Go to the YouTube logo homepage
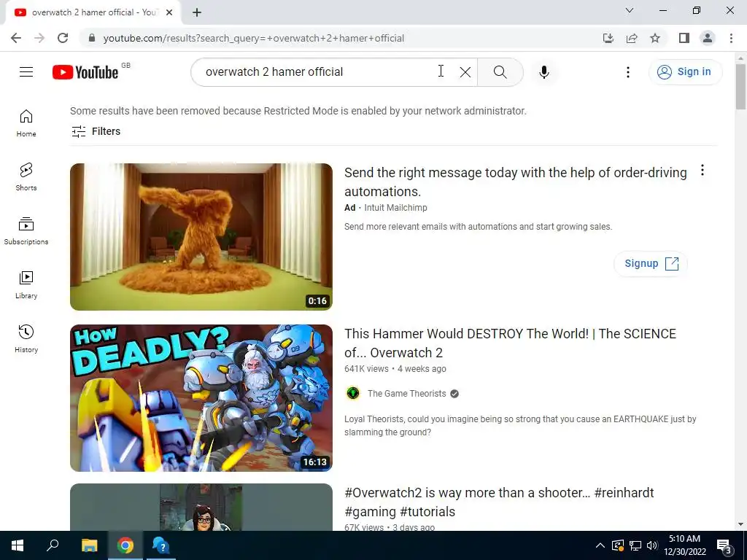 pyautogui.click(x=86, y=72)
